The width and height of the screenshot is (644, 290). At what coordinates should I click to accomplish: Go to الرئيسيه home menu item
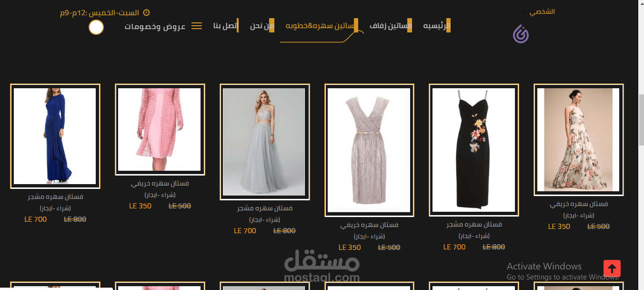pos(437,26)
